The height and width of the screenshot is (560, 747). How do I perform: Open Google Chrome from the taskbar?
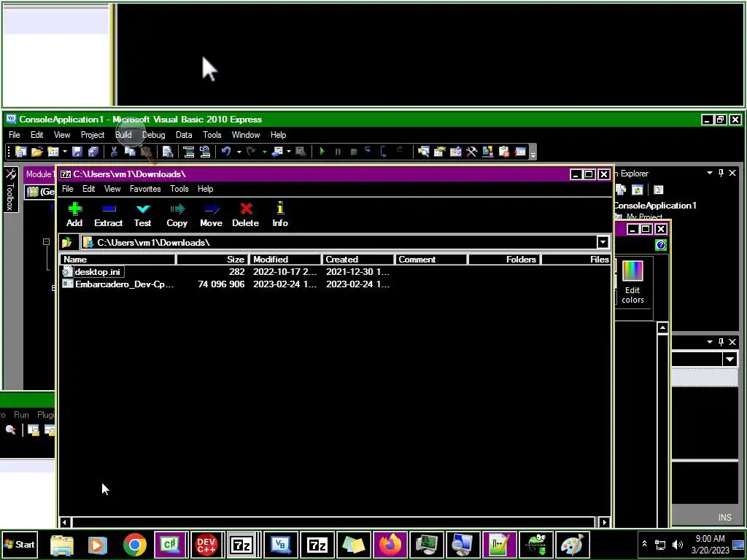[x=135, y=545]
